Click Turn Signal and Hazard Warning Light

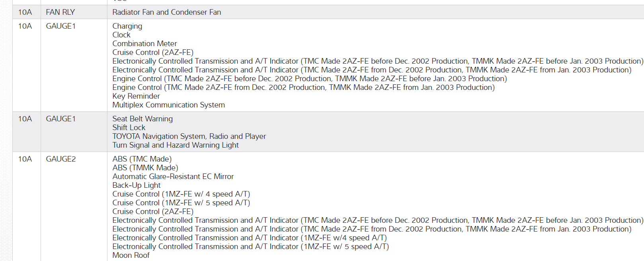point(176,145)
